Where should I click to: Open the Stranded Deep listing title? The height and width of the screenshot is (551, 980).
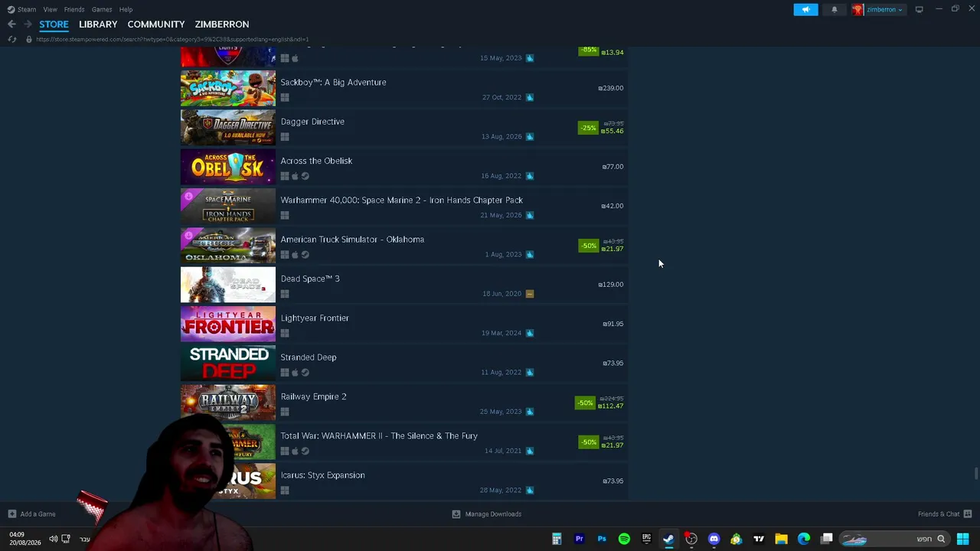(x=309, y=357)
